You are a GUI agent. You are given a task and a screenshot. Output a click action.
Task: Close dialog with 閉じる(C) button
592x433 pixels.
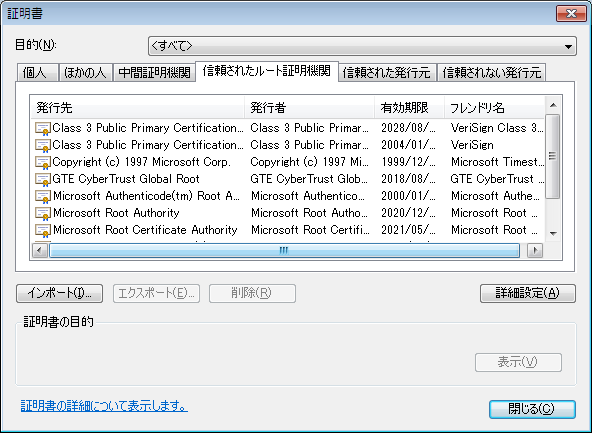point(532,409)
